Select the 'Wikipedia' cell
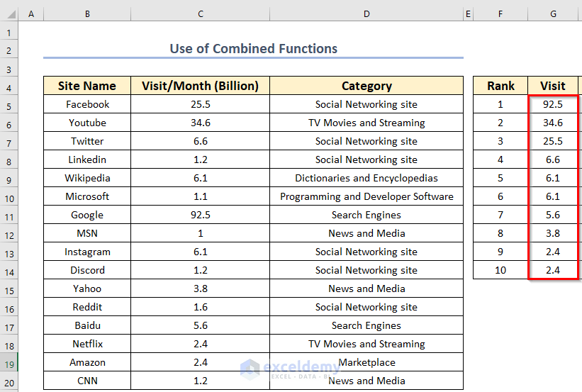The height and width of the screenshot is (392, 582). 87,178
